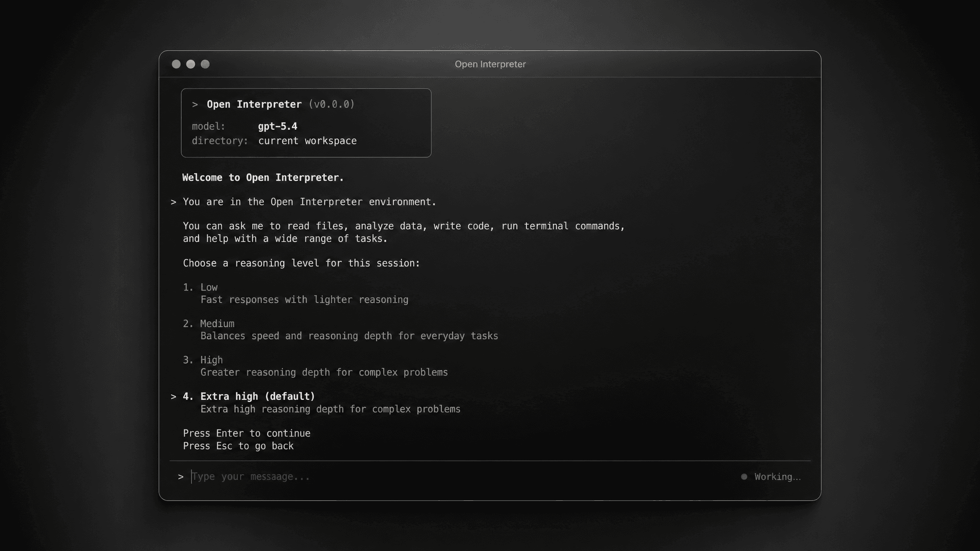Click the bold Open Interpreter header text
The height and width of the screenshot is (551, 980).
point(254,104)
